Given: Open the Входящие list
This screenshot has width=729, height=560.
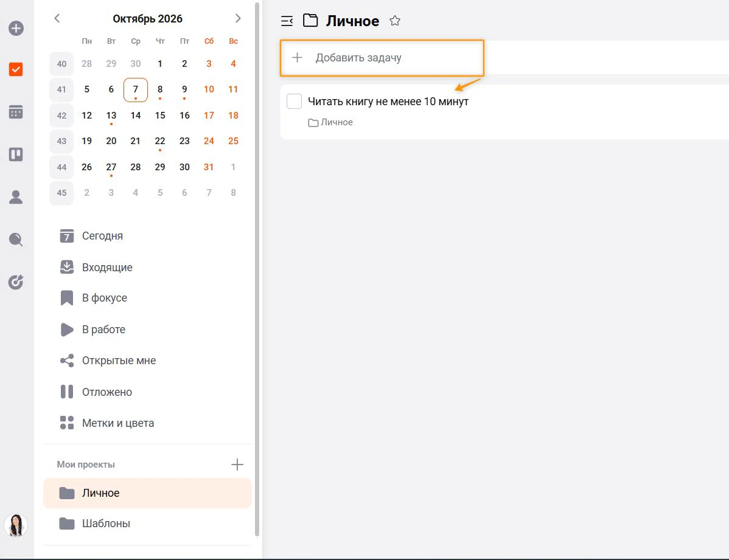Looking at the screenshot, I should (x=147, y=267).
